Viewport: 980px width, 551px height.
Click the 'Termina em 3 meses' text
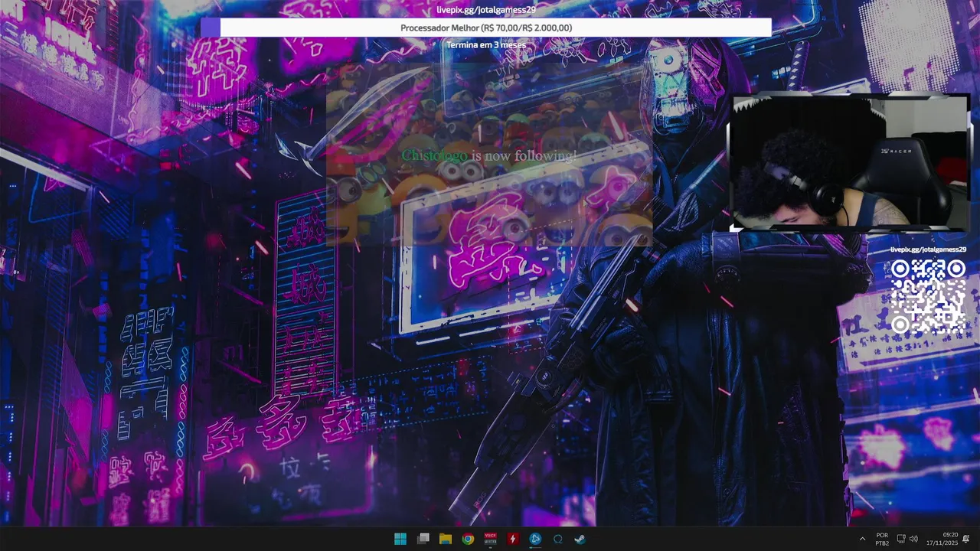point(486,44)
